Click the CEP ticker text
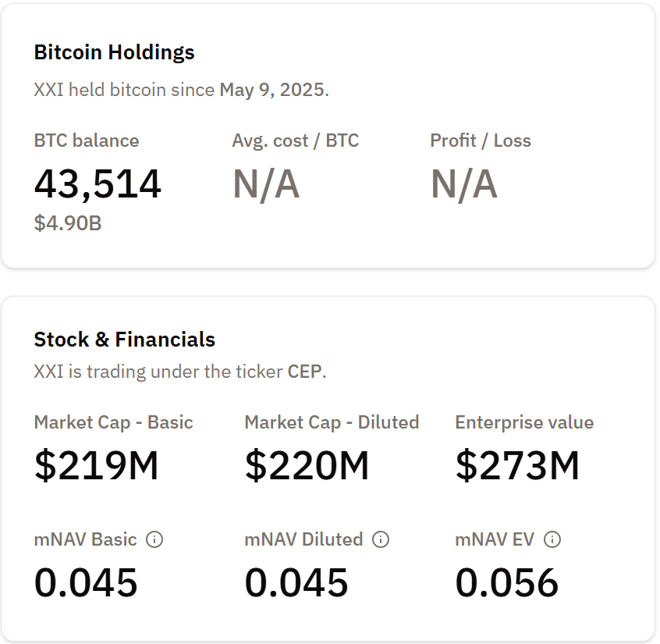 click(x=304, y=372)
